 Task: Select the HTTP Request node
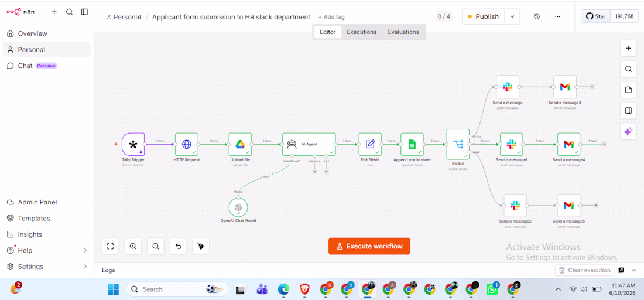click(187, 144)
